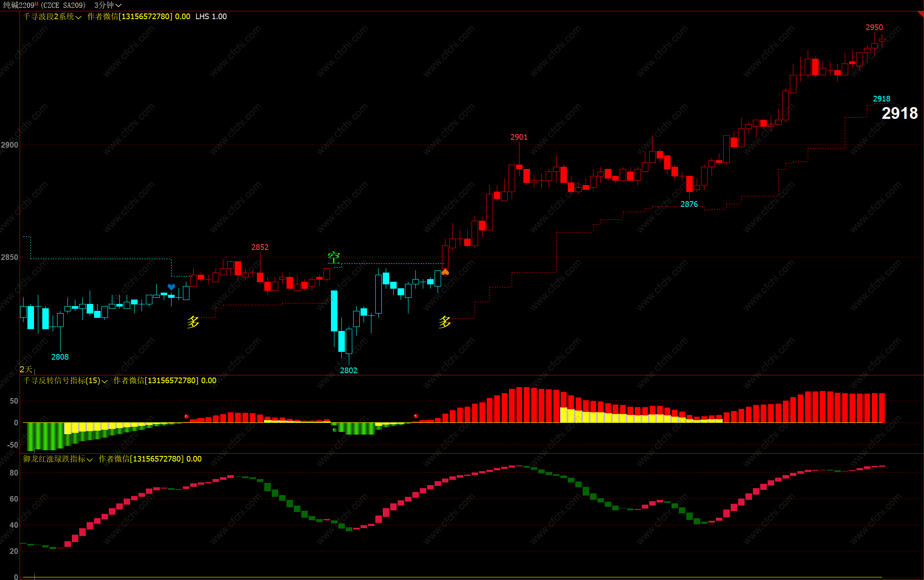This screenshot has width=924, height=580.
Task: Click the 纯碱2209 contract title
Action: [19, 5]
